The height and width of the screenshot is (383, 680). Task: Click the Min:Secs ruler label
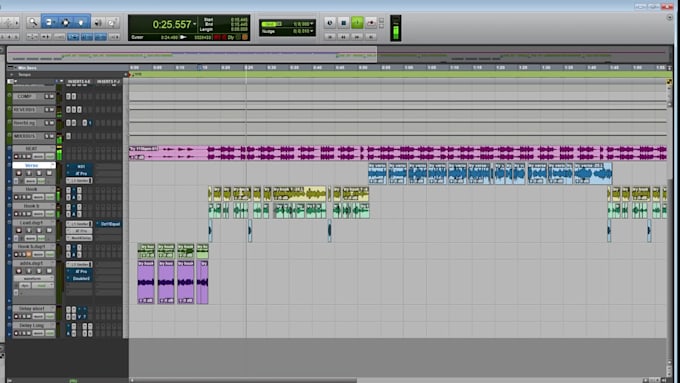[27, 68]
